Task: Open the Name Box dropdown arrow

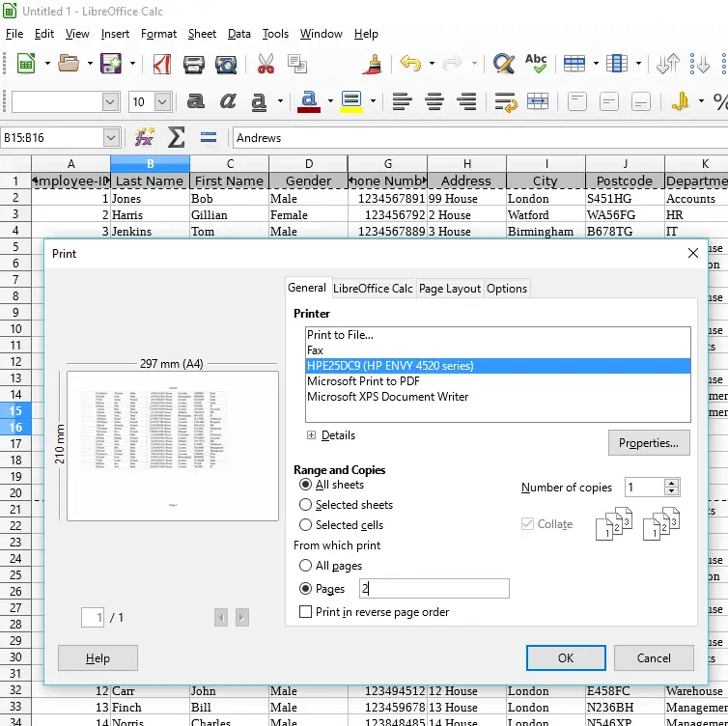Action: pos(110,138)
